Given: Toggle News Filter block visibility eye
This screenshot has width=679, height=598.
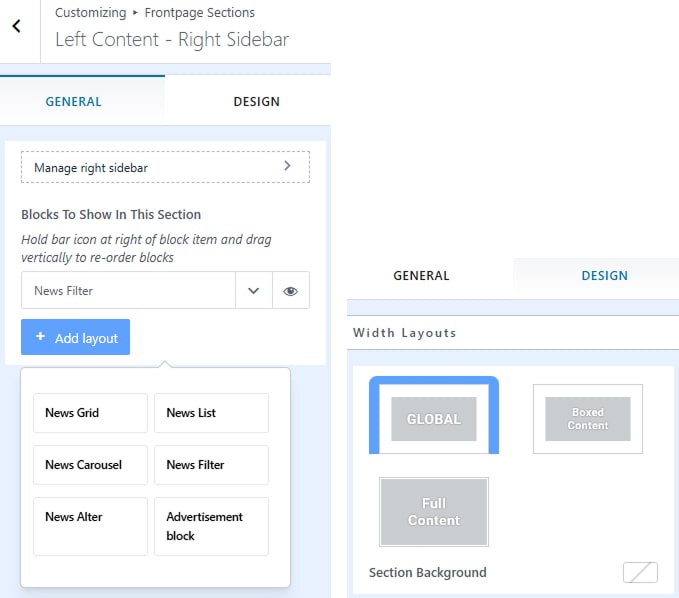Looking at the screenshot, I should [290, 290].
